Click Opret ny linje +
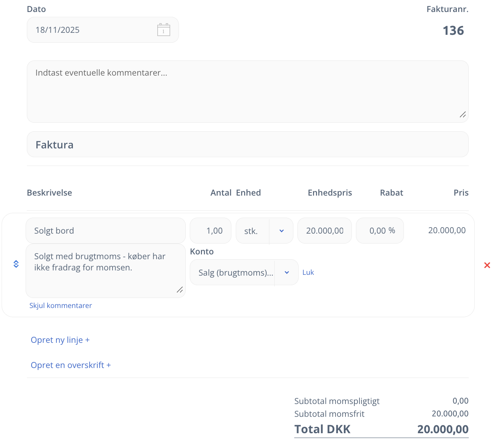 pyautogui.click(x=60, y=340)
